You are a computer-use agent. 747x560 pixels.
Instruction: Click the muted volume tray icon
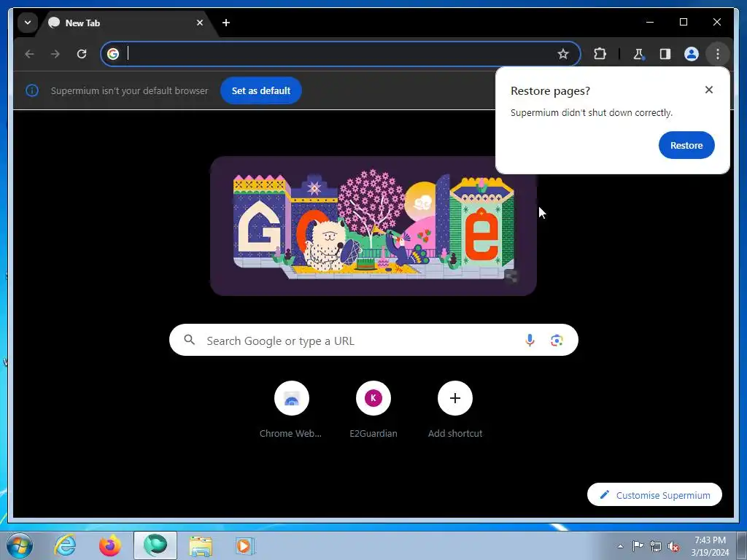673,546
